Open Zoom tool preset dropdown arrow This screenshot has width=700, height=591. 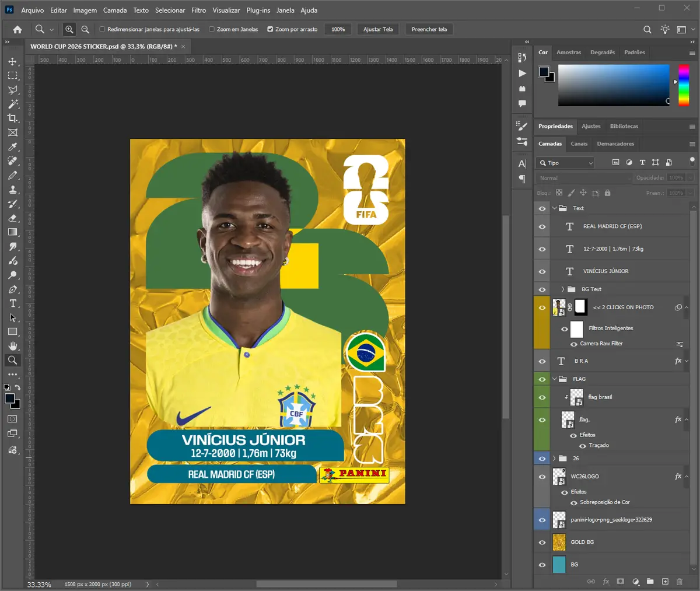point(51,29)
